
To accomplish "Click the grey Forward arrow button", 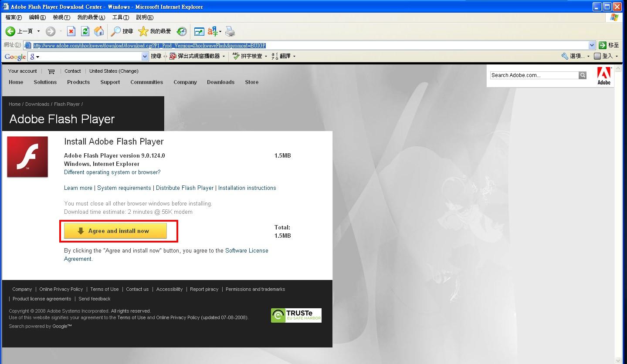I will [x=51, y=31].
